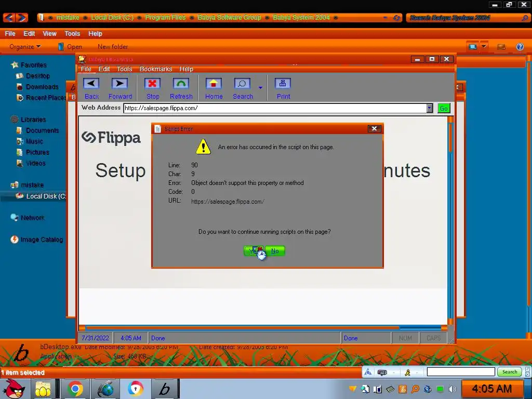Open the Bookmarks menu
This screenshot has height=399, width=532.
pos(156,69)
